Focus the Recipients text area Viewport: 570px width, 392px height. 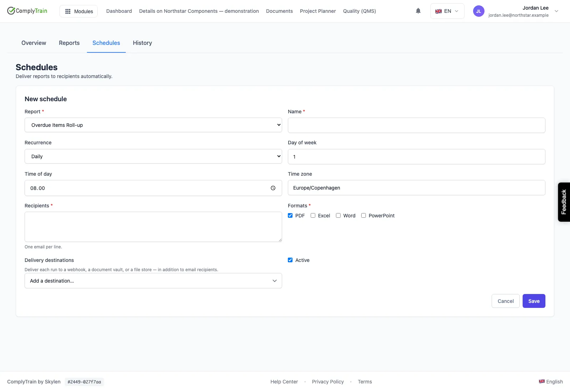(x=153, y=227)
